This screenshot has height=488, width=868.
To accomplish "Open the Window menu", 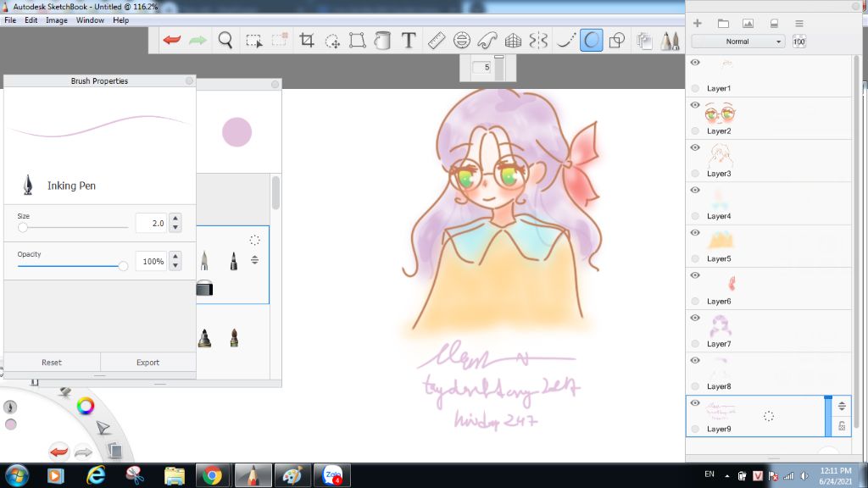I will pos(90,20).
